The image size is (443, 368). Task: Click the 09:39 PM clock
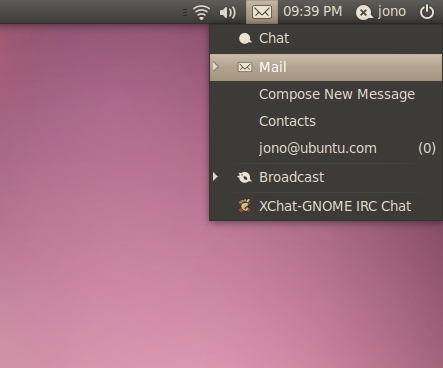coord(313,12)
